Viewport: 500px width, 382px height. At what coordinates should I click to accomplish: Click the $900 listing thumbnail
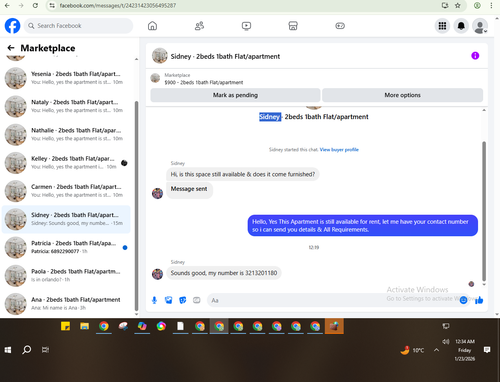[x=155, y=78]
